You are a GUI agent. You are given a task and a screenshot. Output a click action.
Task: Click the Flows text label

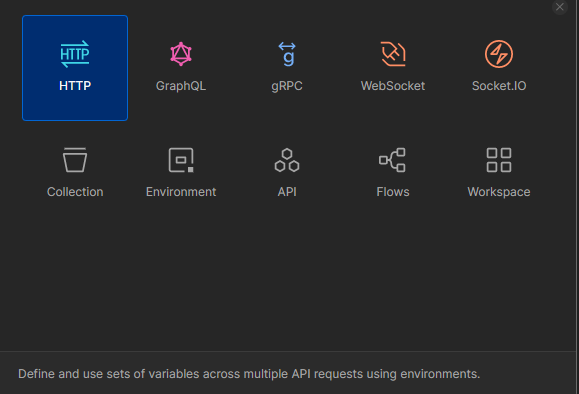393,192
